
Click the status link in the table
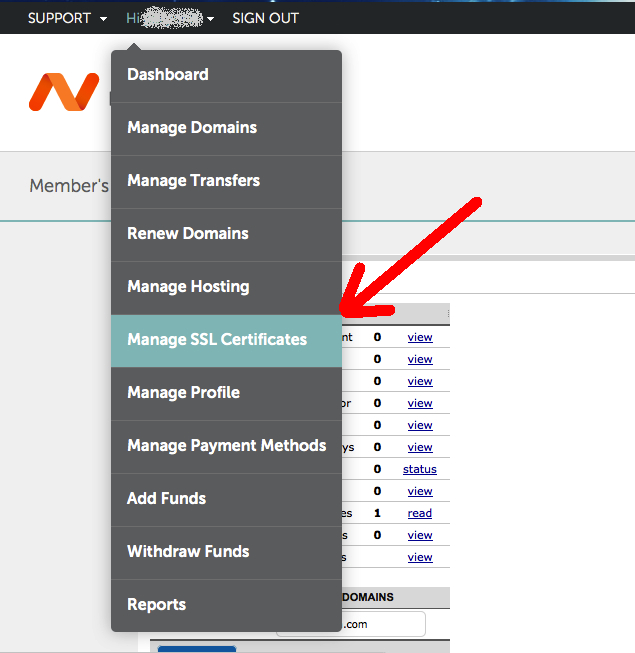pyautogui.click(x=419, y=469)
